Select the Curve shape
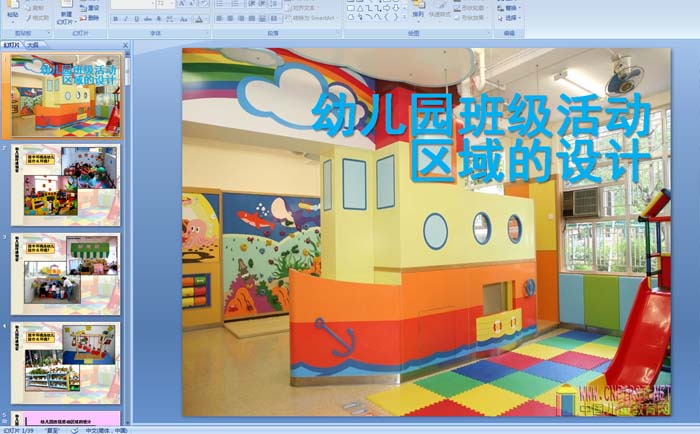 (378, 17)
